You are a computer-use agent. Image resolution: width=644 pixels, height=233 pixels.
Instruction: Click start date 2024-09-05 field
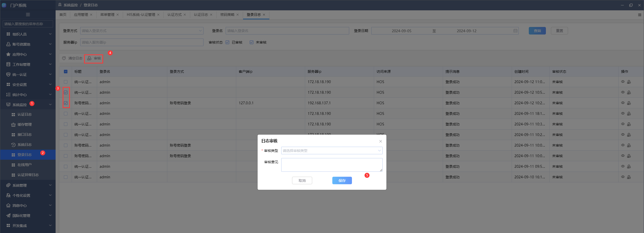point(401,31)
